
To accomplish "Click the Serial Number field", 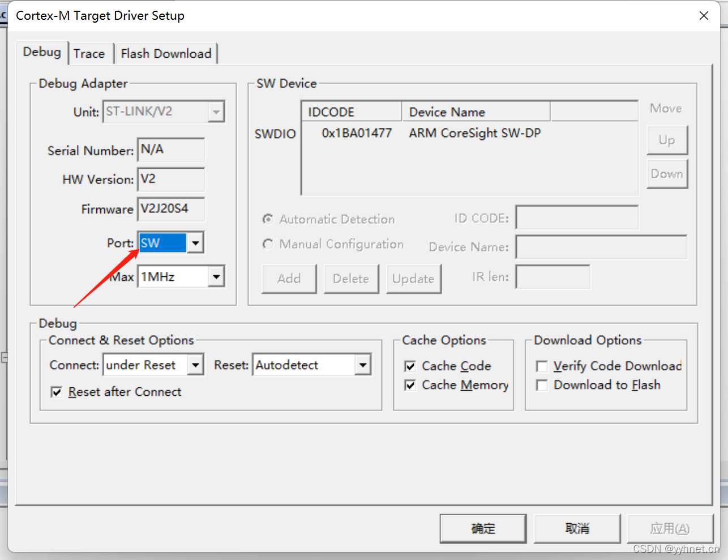I will [171, 149].
